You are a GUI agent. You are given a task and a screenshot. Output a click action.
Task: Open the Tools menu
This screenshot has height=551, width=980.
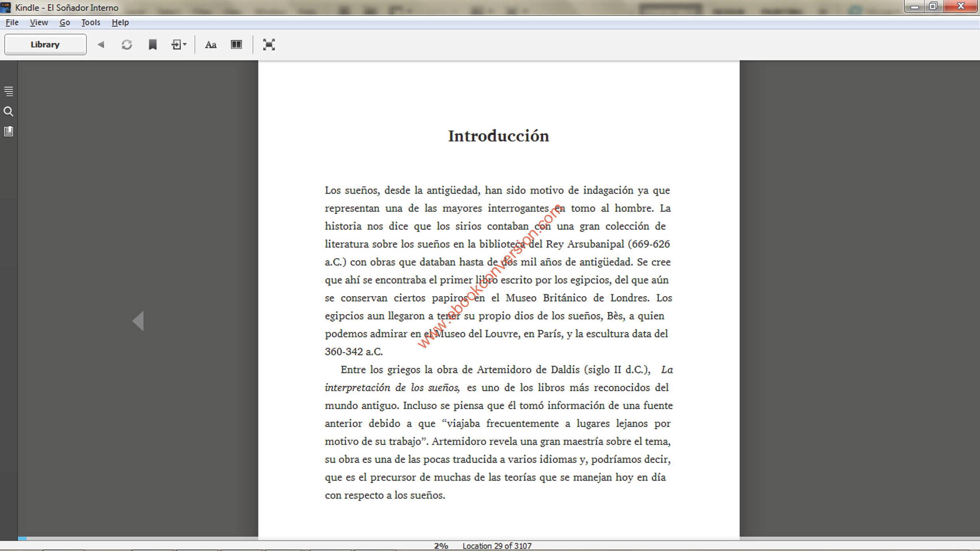tap(91, 22)
